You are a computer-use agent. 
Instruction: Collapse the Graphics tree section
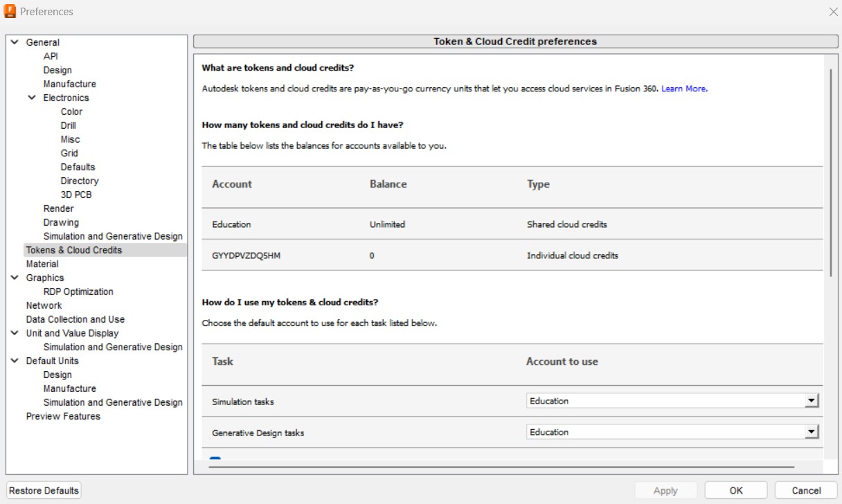tap(15, 278)
